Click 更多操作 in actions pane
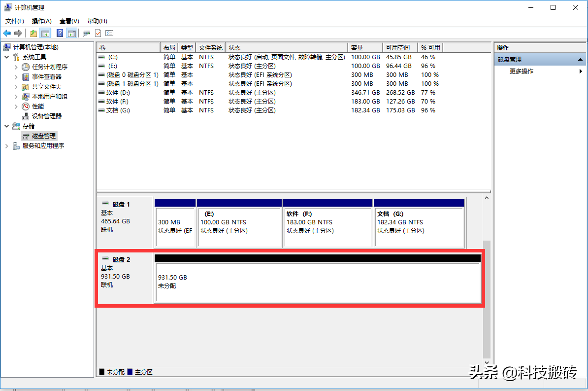 (x=521, y=71)
